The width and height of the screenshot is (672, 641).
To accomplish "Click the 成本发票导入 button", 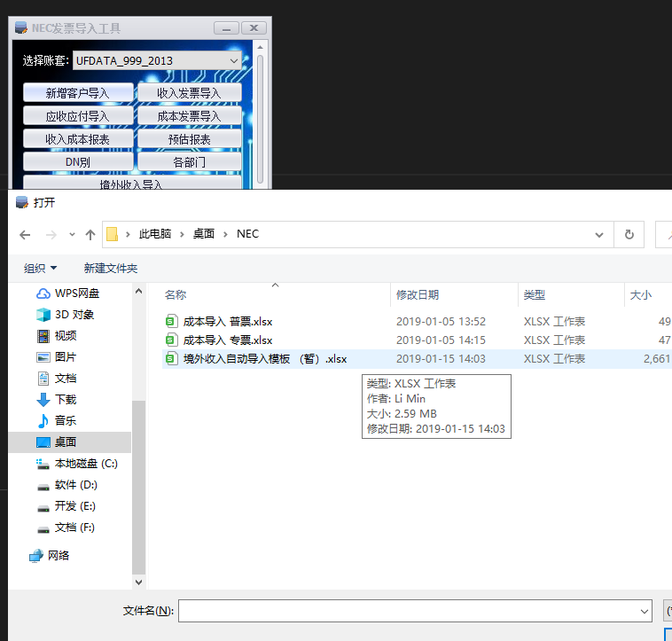I will 190,115.
